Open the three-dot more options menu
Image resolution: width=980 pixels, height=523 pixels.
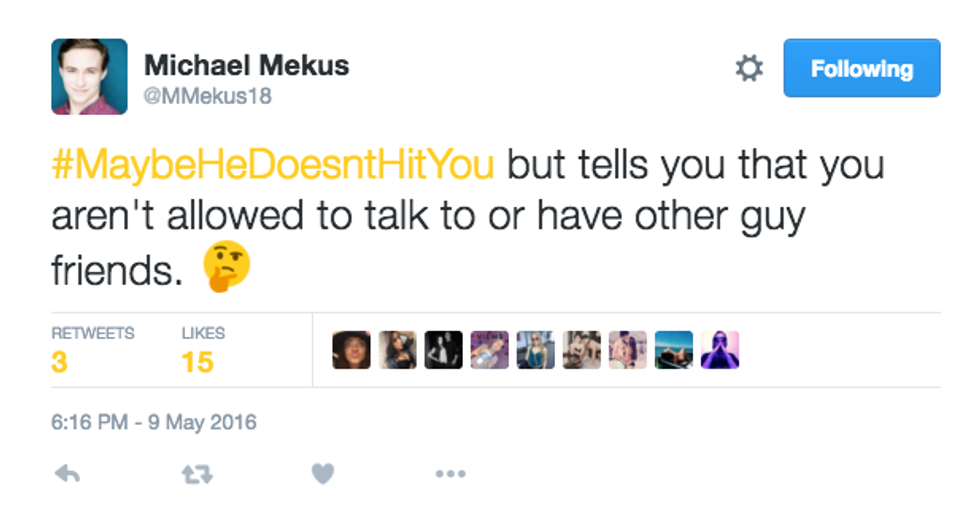[x=450, y=474]
